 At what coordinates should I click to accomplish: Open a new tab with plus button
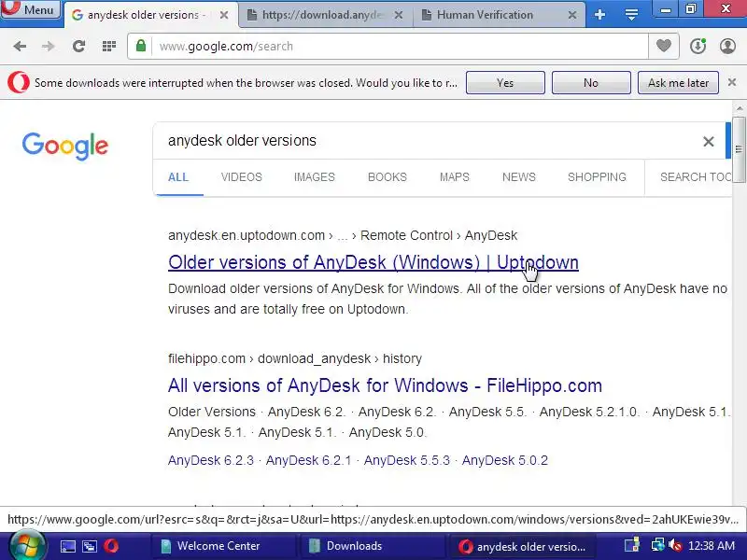tap(599, 15)
